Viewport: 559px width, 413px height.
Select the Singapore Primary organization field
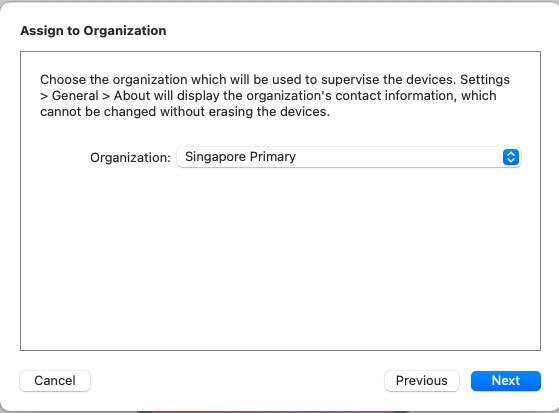coord(349,157)
